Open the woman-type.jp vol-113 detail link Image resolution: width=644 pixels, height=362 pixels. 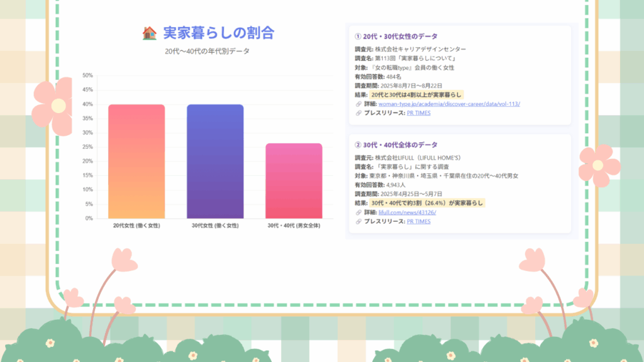pyautogui.click(x=449, y=104)
